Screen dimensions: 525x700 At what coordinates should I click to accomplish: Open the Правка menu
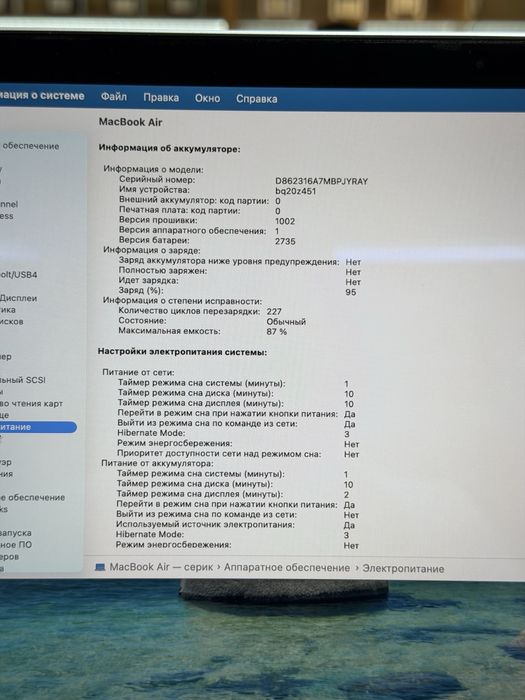click(161, 98)
